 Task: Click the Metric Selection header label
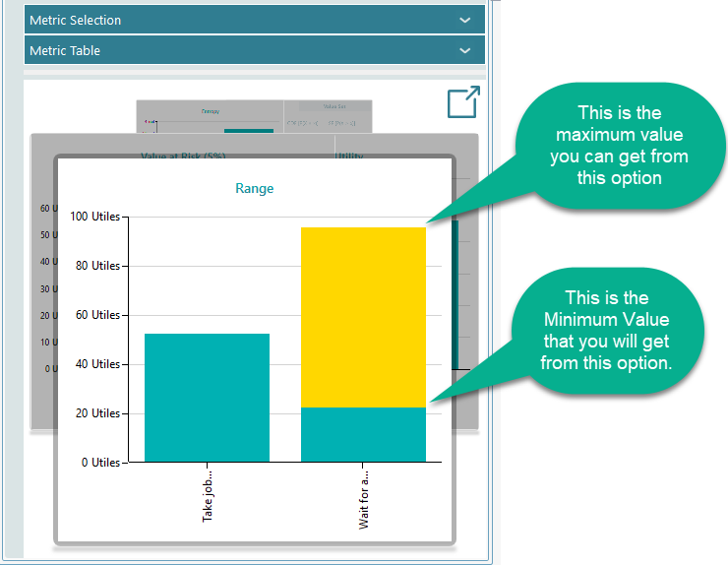[x=76, y=20]
